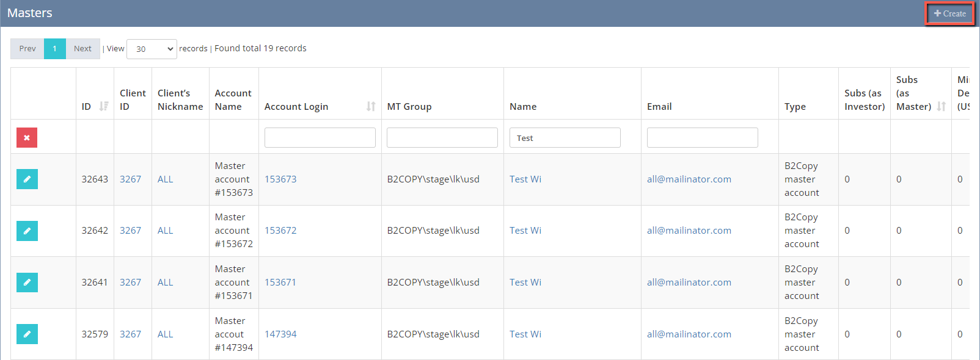Open Test Wi name in row 32641
This screenshot has width=980, height=360.
(x=525, y=282)
